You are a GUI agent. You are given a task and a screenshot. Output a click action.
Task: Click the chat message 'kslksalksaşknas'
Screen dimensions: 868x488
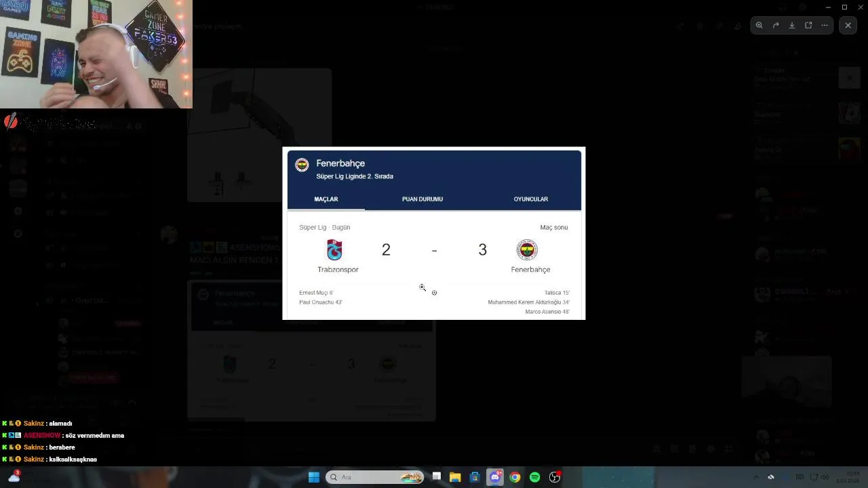coord(73,460)
